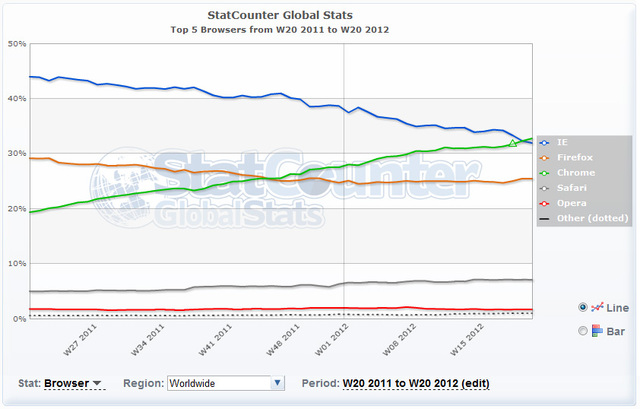Click the Other (dotted) legend line icon
640x409 pixels.
click(546, 217)
